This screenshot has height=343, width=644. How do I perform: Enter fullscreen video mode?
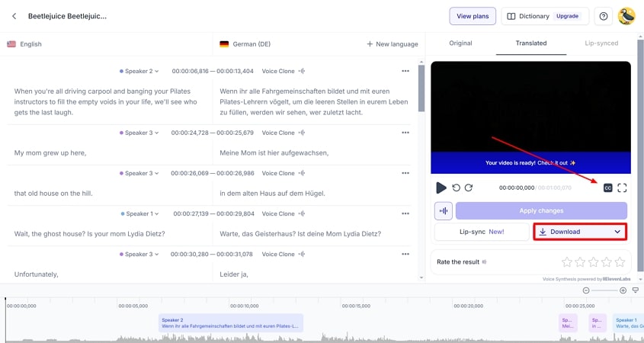(x=622, y=188)
